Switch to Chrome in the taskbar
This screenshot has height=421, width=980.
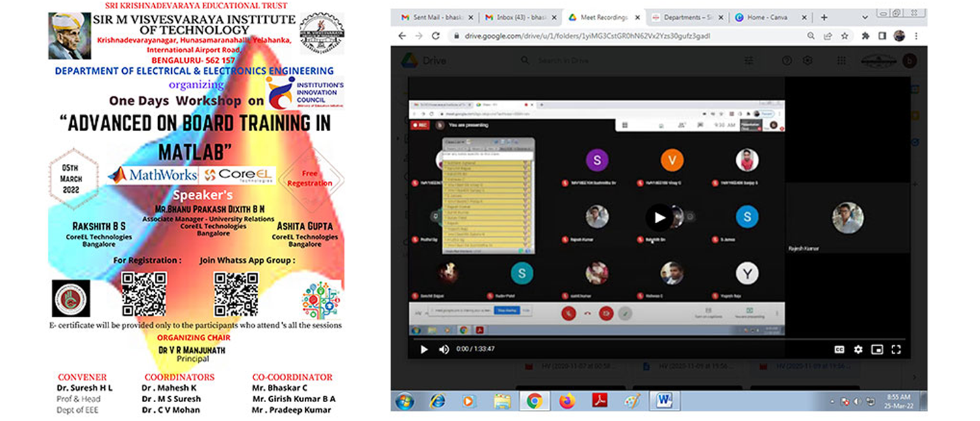[534, 401]
